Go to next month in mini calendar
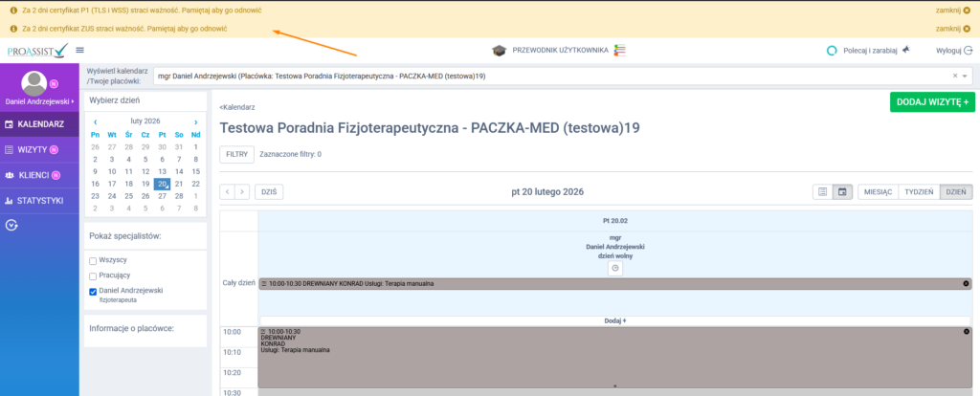980x396 pixels. [x=196, y=121]
